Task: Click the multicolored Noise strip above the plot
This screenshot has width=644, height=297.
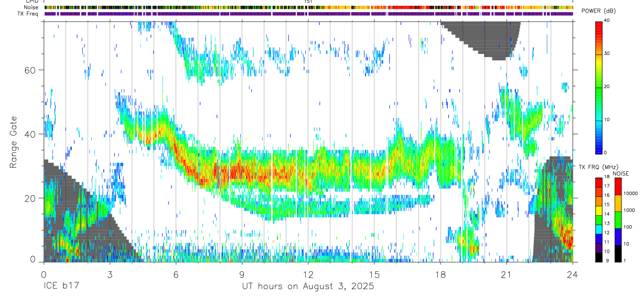Action: coord(308,7)
